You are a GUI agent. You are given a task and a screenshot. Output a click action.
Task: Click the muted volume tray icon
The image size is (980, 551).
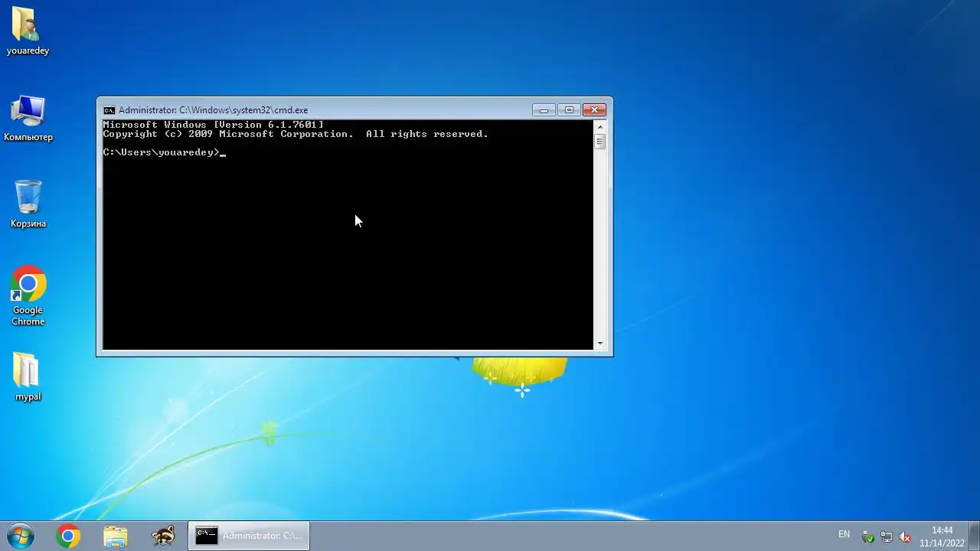(x=905, y=536)
